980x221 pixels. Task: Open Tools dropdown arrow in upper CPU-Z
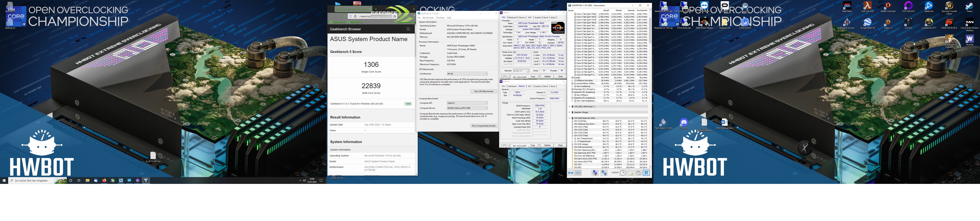click(539, 77)
